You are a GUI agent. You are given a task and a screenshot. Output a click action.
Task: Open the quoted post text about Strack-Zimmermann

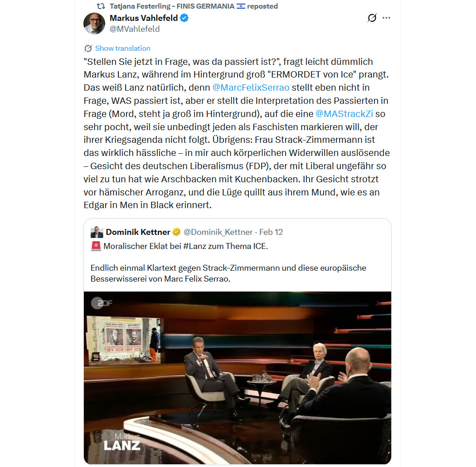(228, 273)
